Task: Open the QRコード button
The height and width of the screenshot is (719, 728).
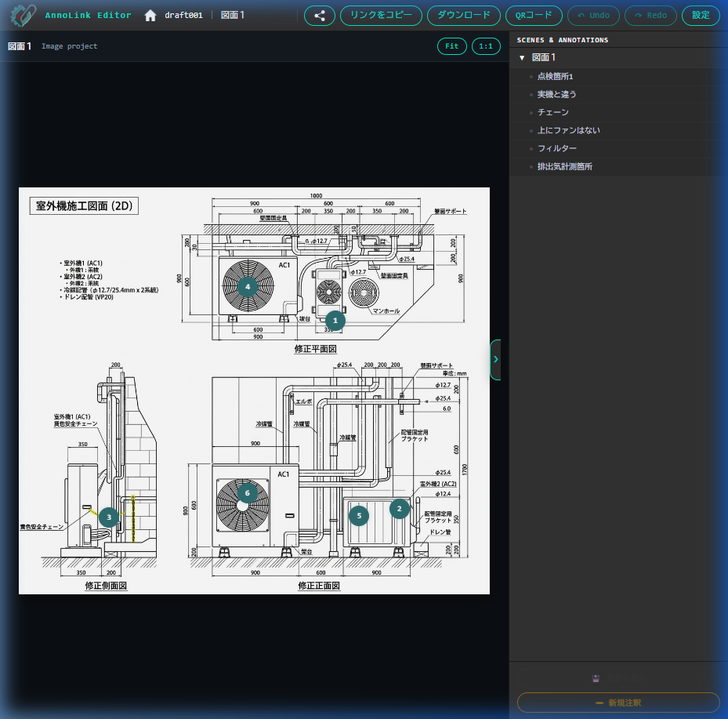Action: [533, 16]
